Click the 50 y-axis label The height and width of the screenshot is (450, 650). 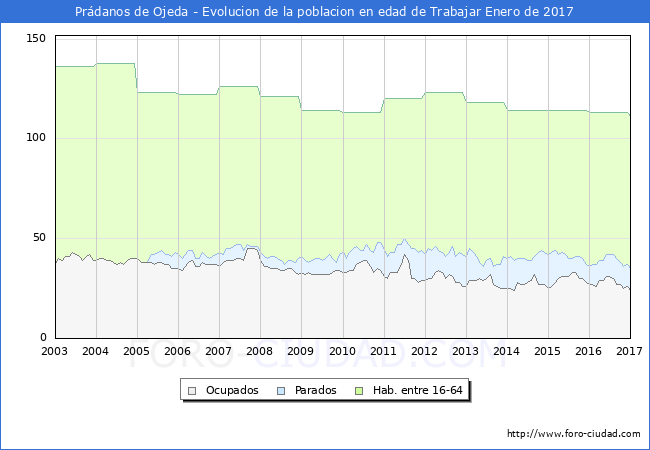click(39, 237)
